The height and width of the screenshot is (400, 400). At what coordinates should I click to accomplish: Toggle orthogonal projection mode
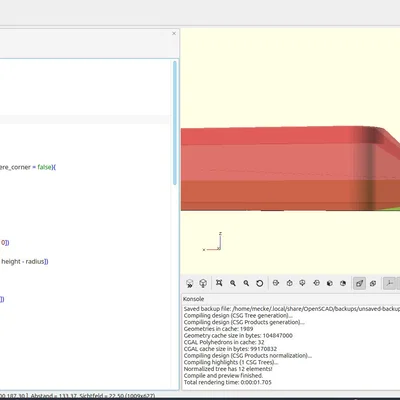(373, 283)
